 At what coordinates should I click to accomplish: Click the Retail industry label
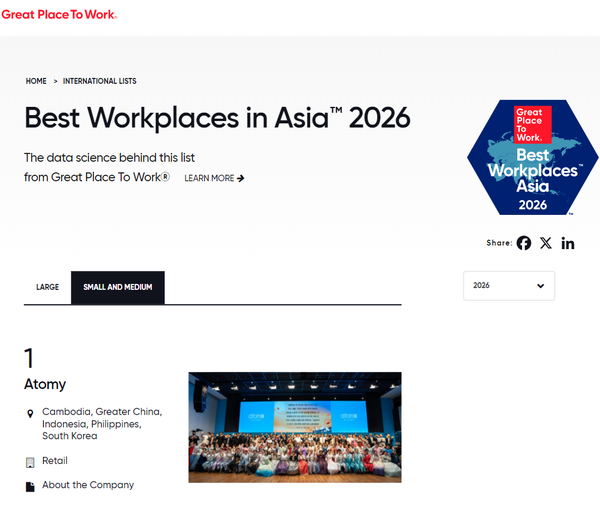click(x=55, y=461)
